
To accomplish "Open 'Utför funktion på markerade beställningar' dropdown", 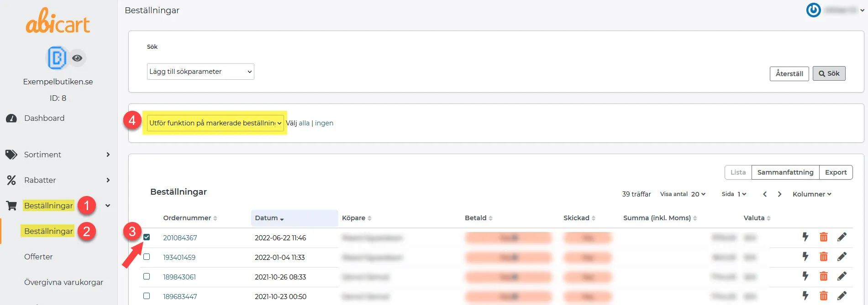I will [x=216, y=123].
